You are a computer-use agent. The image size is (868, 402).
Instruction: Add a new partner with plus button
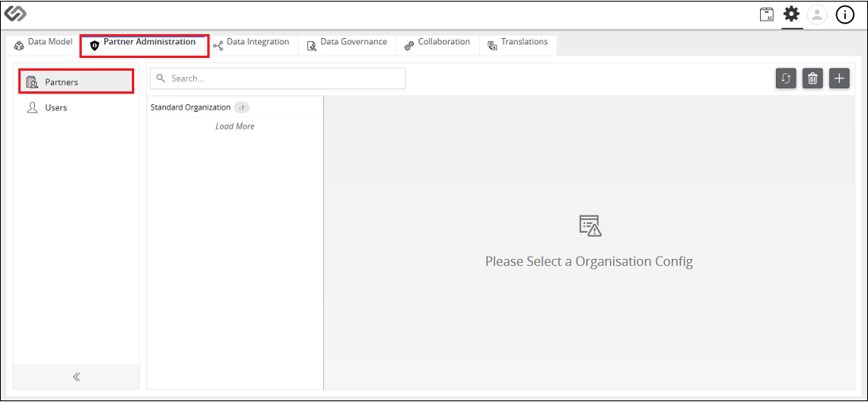839,79
